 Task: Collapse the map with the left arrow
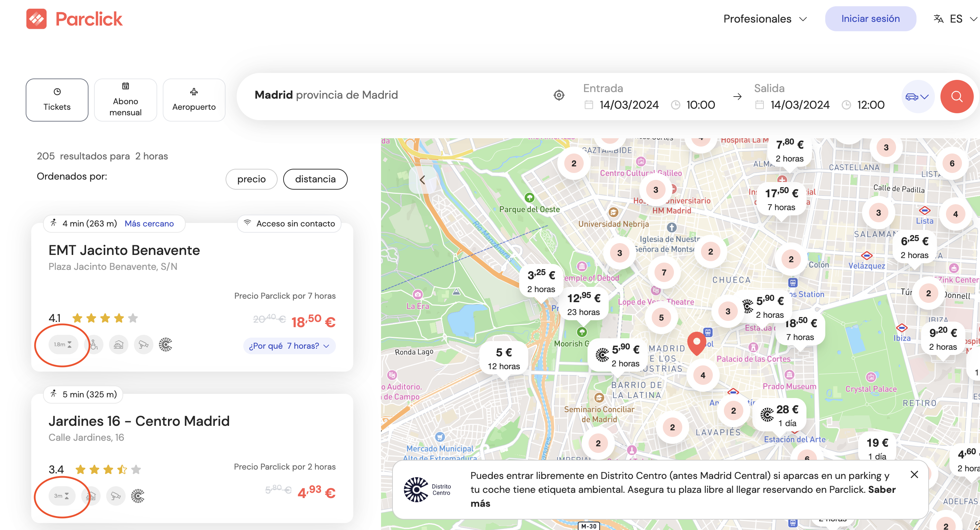click(422, 180)
